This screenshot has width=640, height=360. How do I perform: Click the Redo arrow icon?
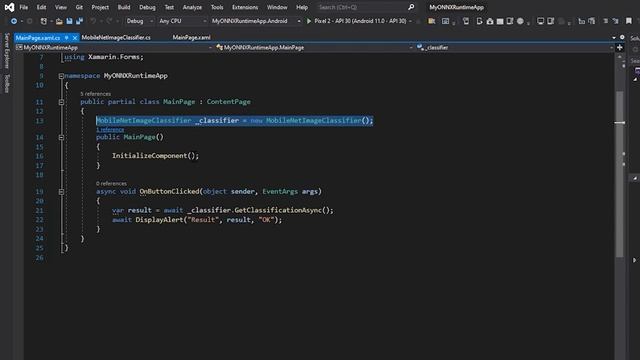click(x=109, y=21)
